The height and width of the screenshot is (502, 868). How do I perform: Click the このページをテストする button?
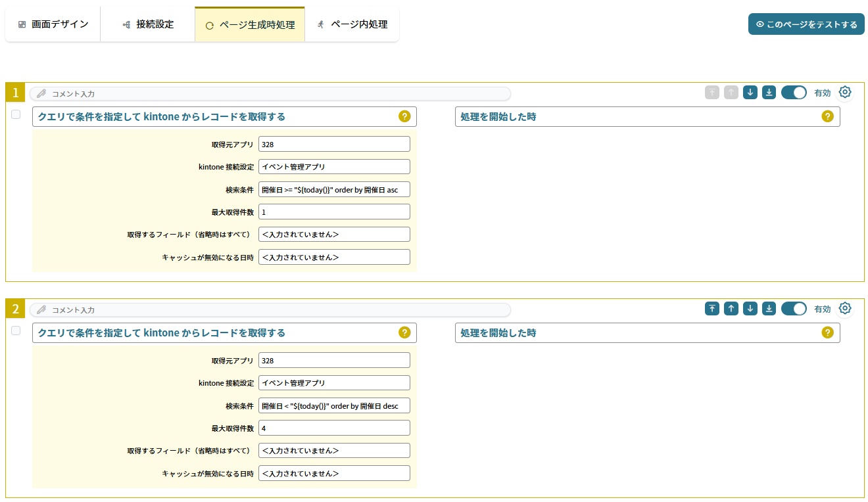pyautogui.click(x=806, y=24)
